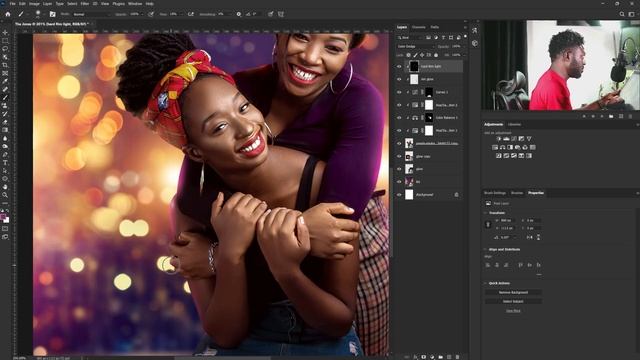Select the Horizontal Type tool

point(5,163)
